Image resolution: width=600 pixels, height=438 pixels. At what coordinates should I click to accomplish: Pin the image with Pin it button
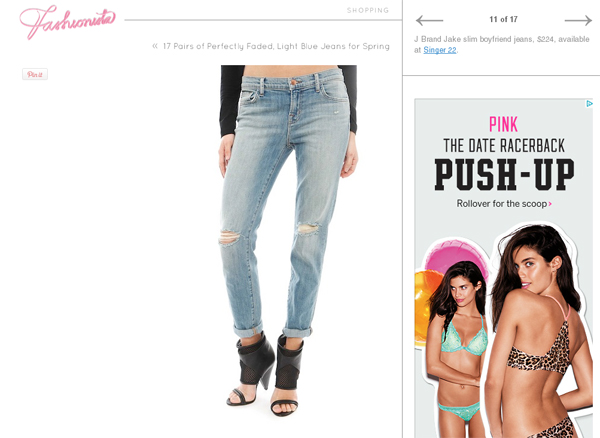(35, 74)
